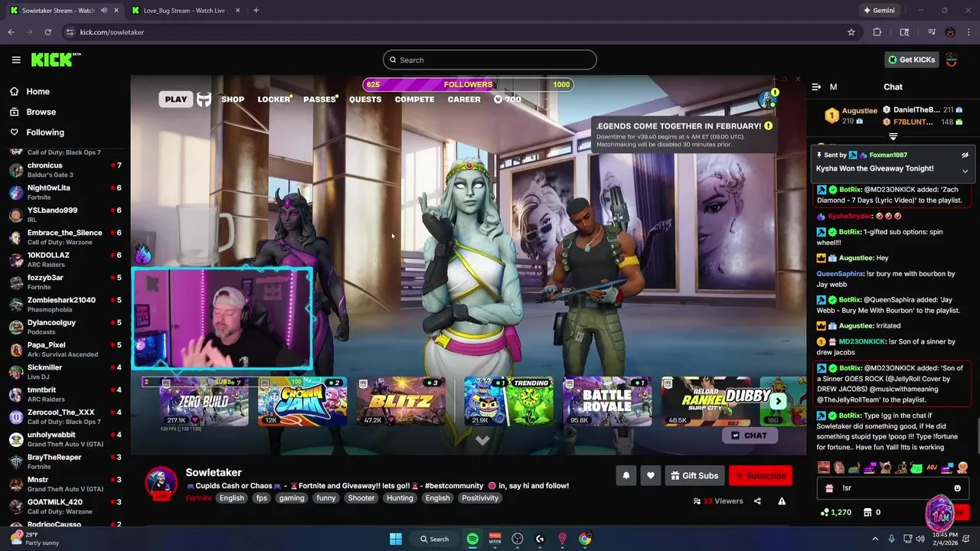
Task: Open Following in sidebar
Action: click(x=45, y=132)
